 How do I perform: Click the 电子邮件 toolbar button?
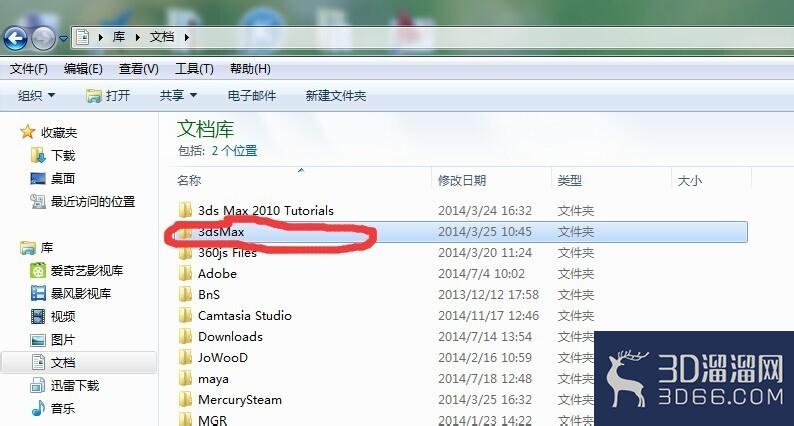[252, 95]
